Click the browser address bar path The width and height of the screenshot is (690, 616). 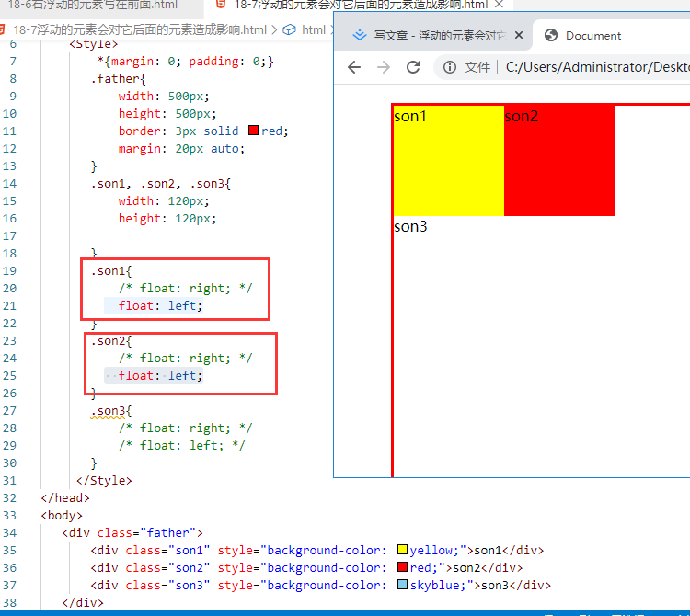598,67
